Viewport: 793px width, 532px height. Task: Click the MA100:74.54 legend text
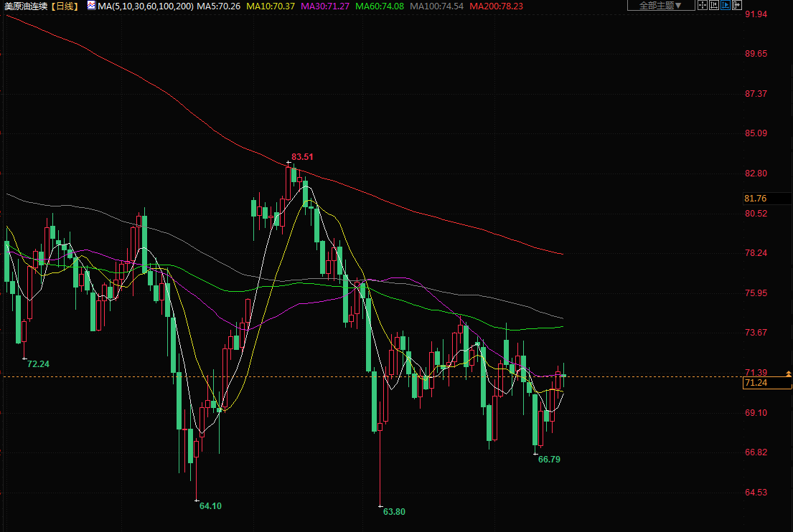click(436, 6)
